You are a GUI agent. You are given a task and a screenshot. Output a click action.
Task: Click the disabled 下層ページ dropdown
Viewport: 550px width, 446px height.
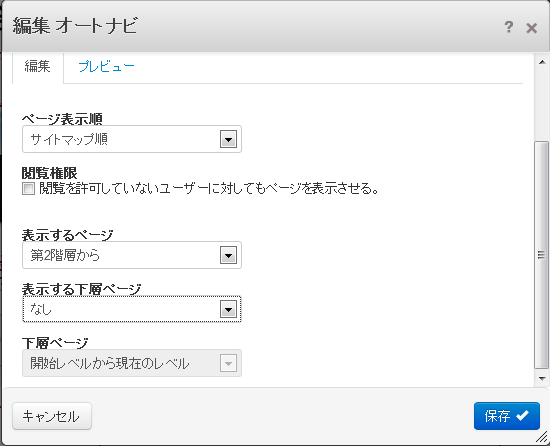point(132,363)
